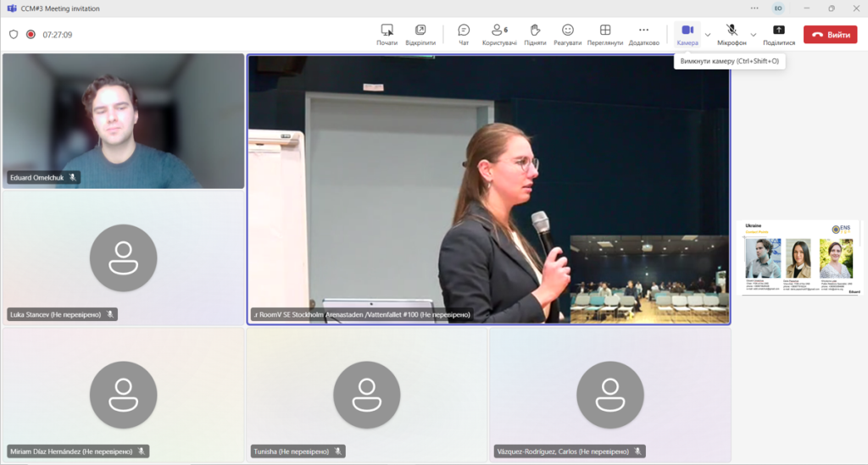Expand microphone options dropdown arrow
This screenshot has width=868, height=465.
[x=754, y=35]
